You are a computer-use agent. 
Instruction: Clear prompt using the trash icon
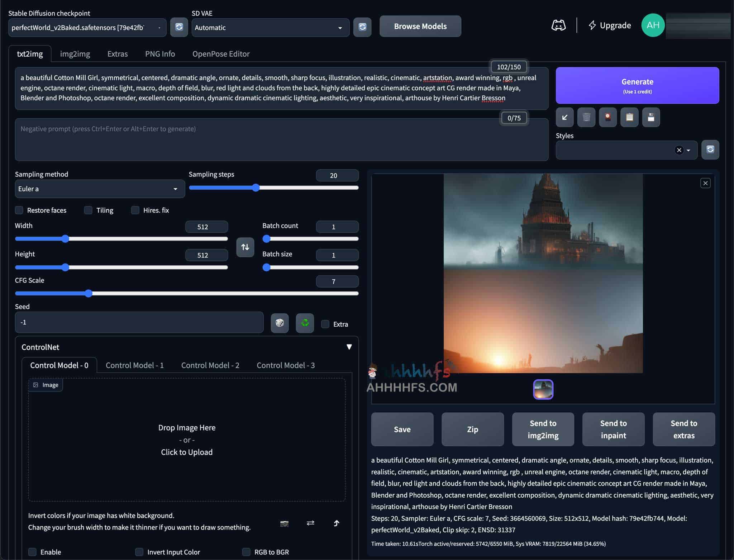(x=586, y=117)
